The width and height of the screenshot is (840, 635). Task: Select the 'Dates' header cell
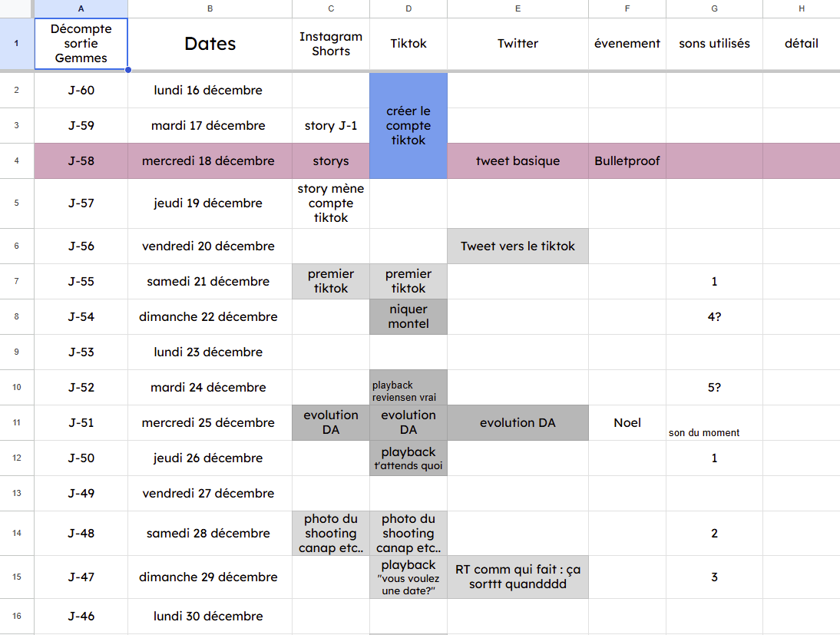(x=210, y=44)
